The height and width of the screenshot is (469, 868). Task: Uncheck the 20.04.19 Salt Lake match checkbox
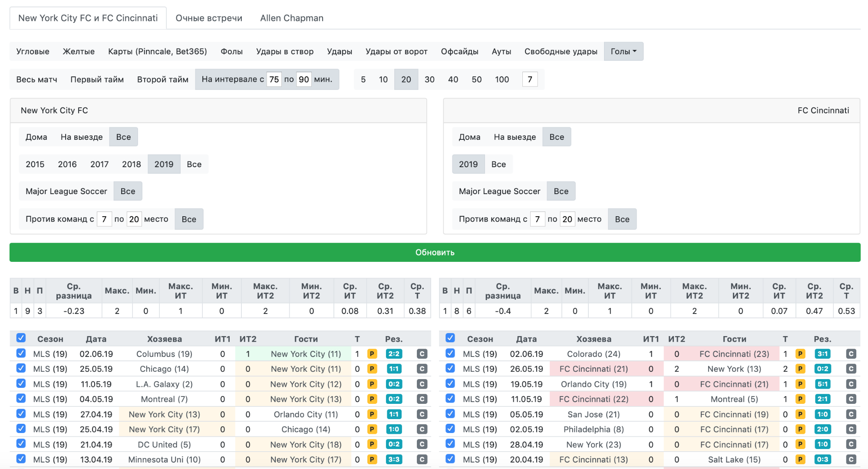[x=450, y=459]
